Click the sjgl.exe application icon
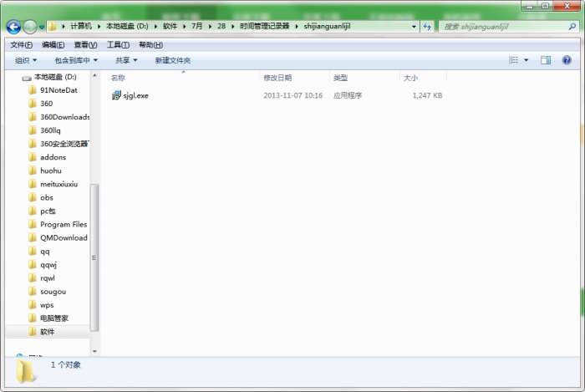 tap(116, 95)
